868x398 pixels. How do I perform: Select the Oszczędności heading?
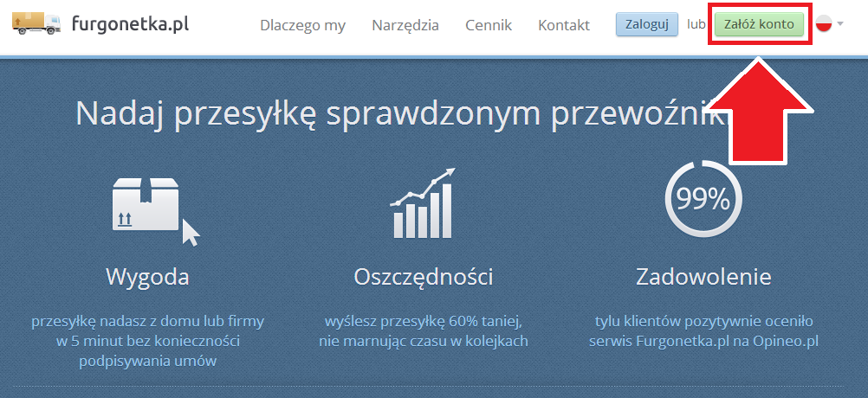[x=423, y=277]
